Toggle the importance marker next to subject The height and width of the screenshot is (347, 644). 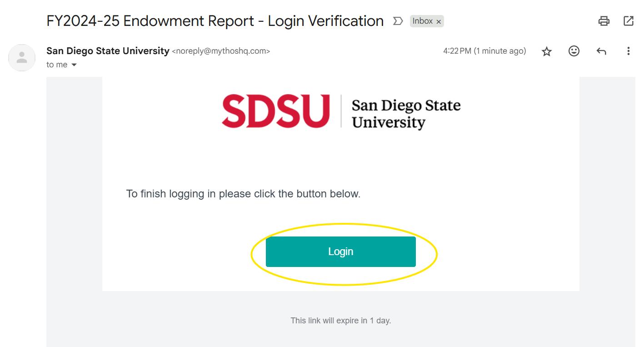(x=398, y=21)
